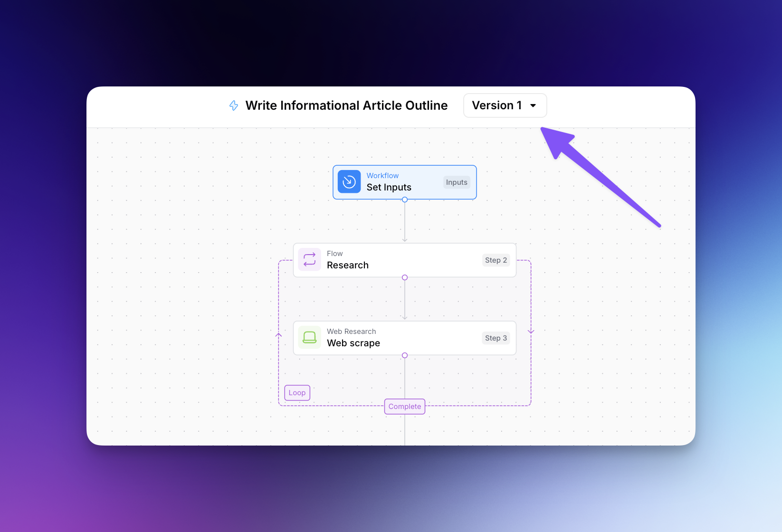Click the caret arrow beside Version 1
Viewport: 782px width, 532px height.
(x=533, y=106)
